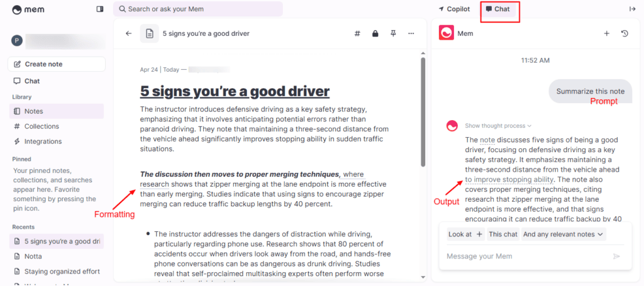Click the send message arrow icon
The height and width of the screenshot is (286, 644).
tap(616, 256)
